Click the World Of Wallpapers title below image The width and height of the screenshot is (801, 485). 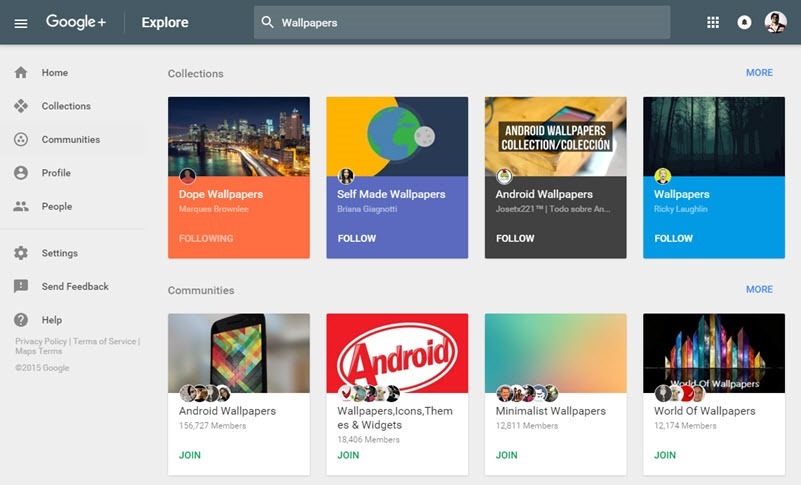704,411
